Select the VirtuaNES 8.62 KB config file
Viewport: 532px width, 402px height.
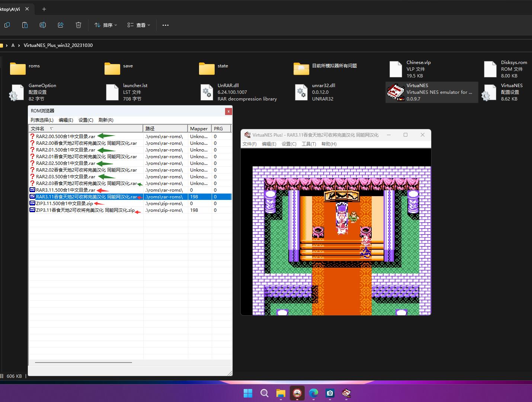(506, 92)
